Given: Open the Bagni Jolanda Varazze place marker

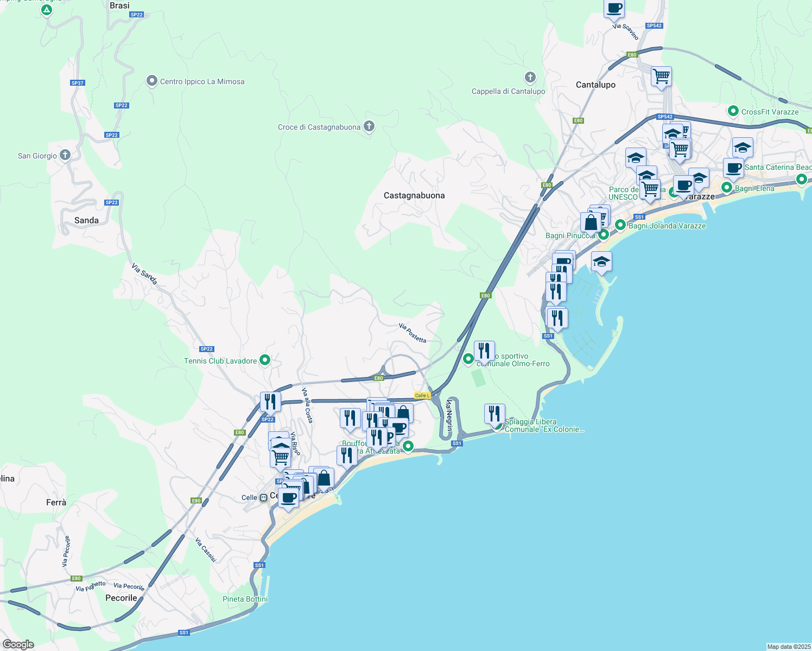Looking at the screenshot, I should click(x=620, y=225).
